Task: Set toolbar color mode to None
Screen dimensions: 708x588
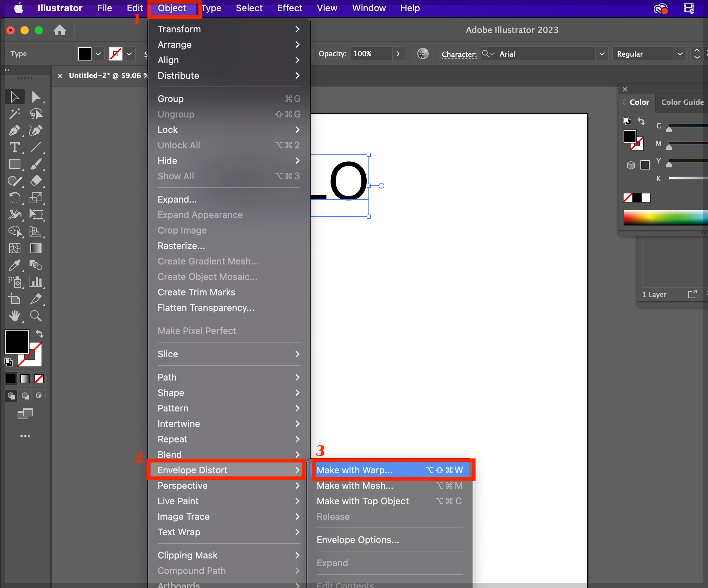Action: point(39,379)
